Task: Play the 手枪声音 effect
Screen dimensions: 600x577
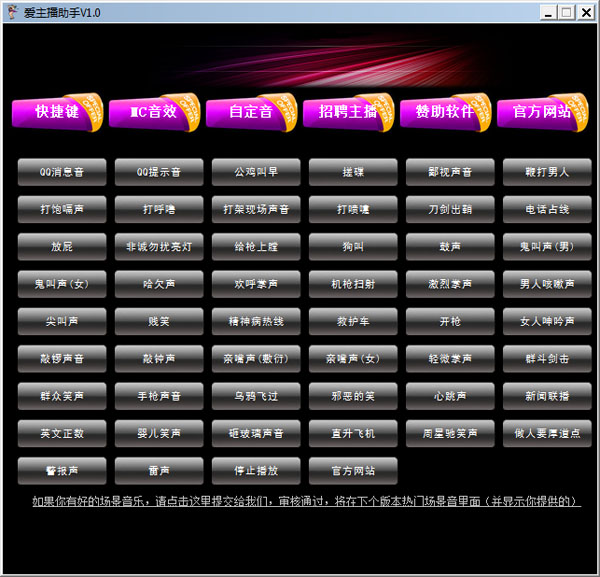Action: point(159,396)
